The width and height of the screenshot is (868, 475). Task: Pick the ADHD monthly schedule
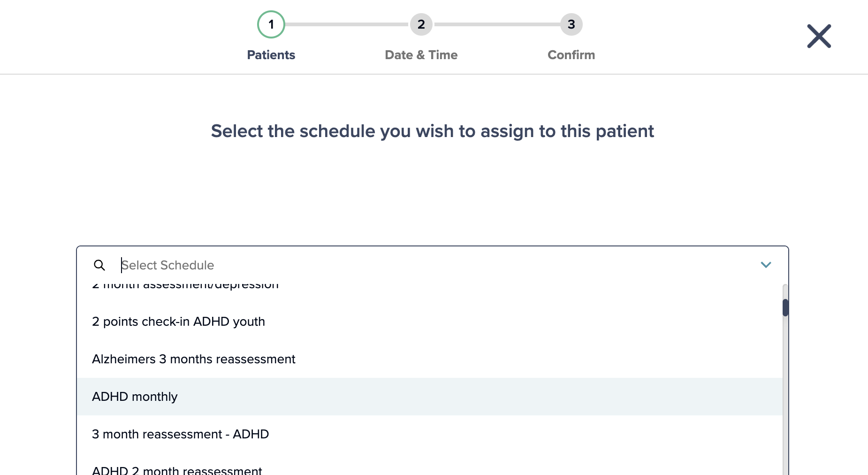coord(430,397)
